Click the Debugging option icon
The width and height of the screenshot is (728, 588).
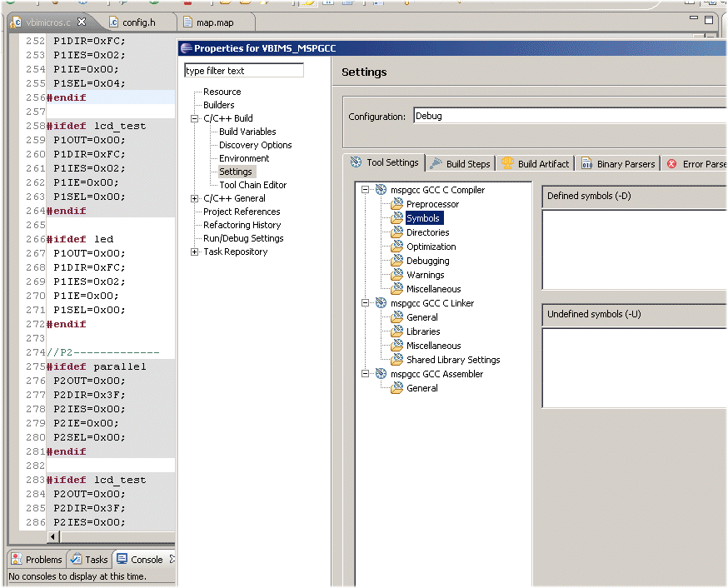click(397, 261)
